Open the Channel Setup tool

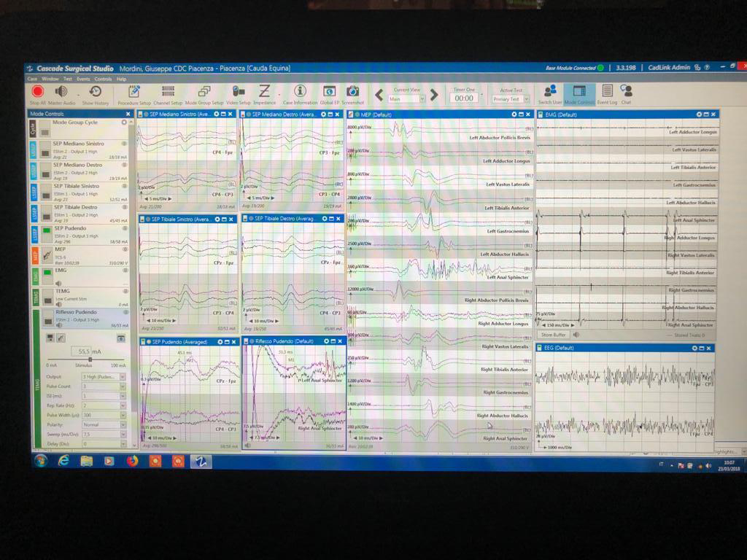click(168, 93)
